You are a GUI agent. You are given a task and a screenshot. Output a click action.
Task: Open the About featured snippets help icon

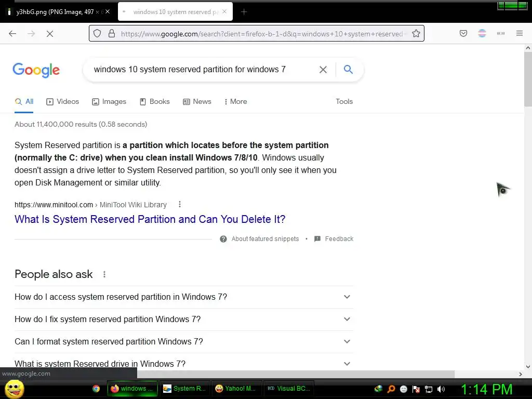click(223, 239)
